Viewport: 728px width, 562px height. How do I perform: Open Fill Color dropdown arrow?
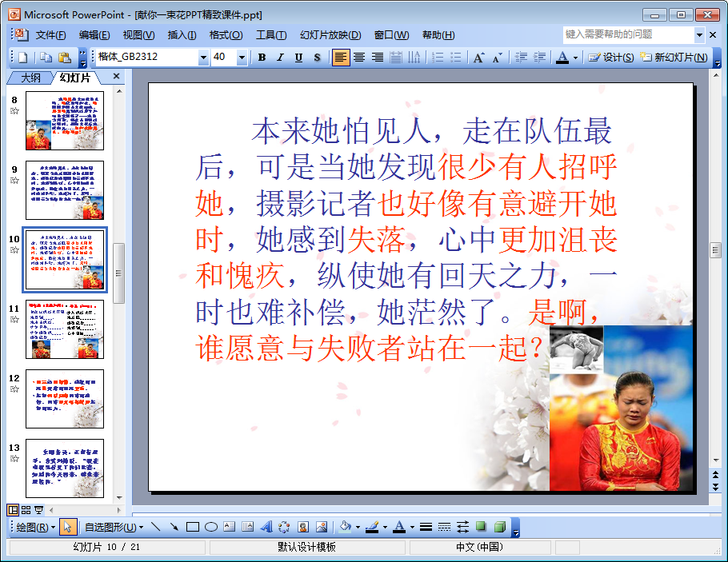[358, 527]
